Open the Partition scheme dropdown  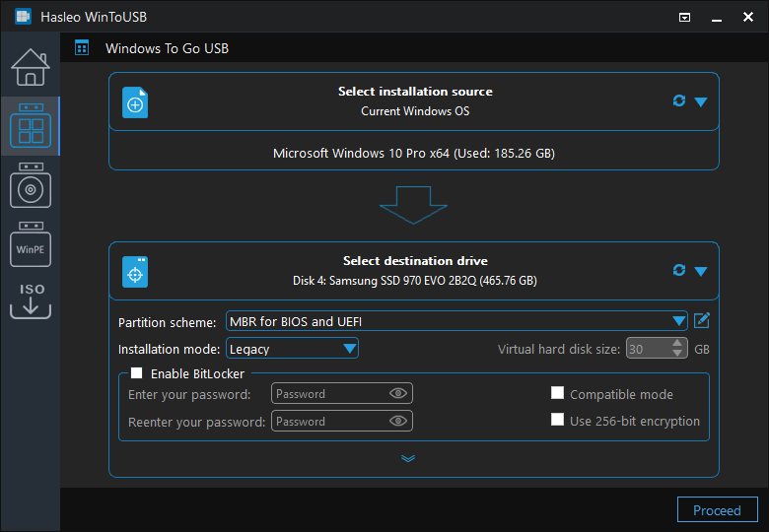[x=456, y=321]
